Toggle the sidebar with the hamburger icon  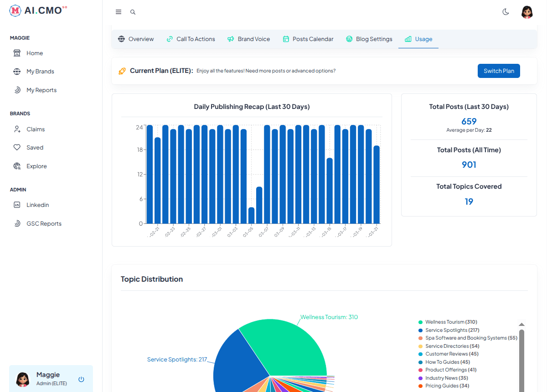coord(118,12)
